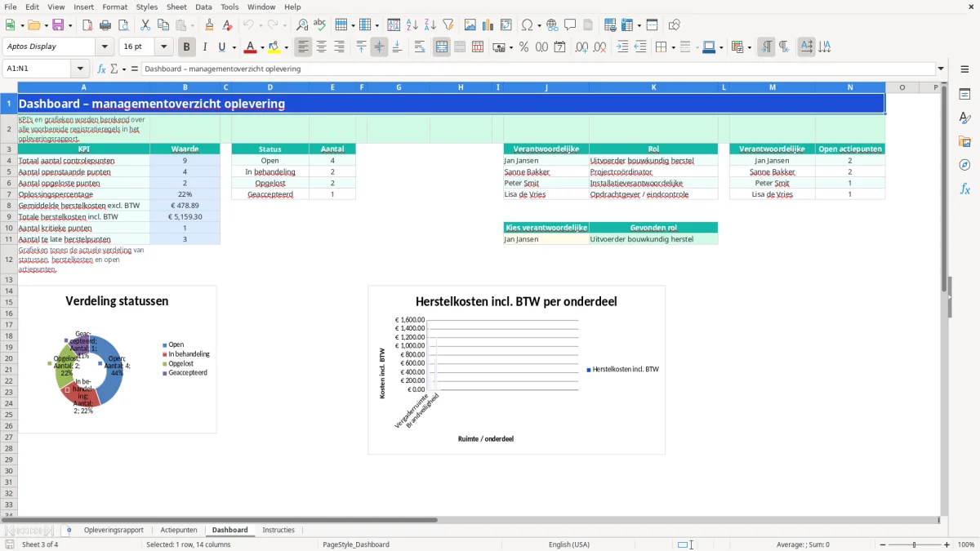Click the Open folder icon
This screenshot has width=980, height=551.
coord(33,25)
